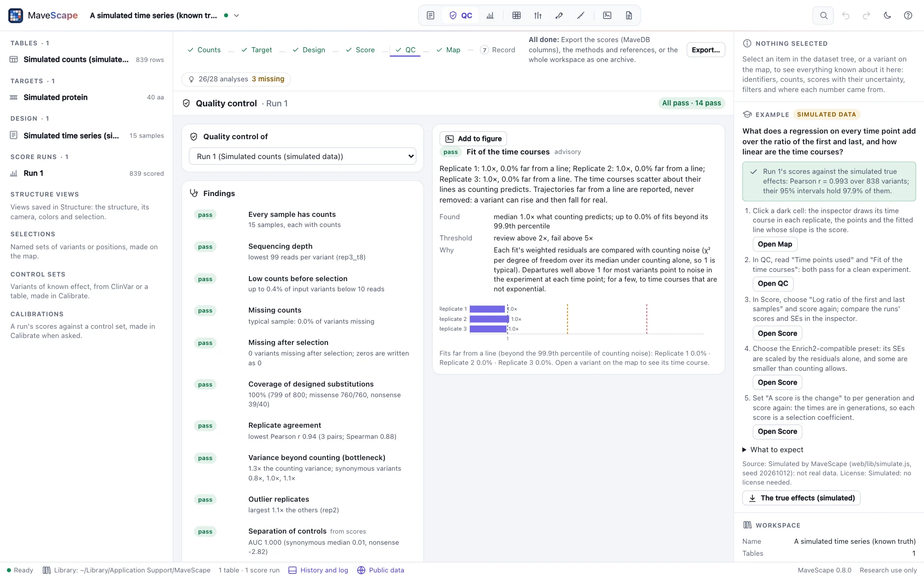Screen dimensions: 924x578
Task: Go to the Map step
Action: coord(449,50)
